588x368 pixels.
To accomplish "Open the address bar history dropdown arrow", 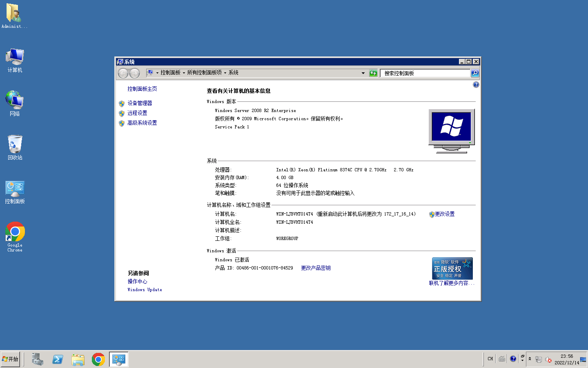I will (363, 73).
